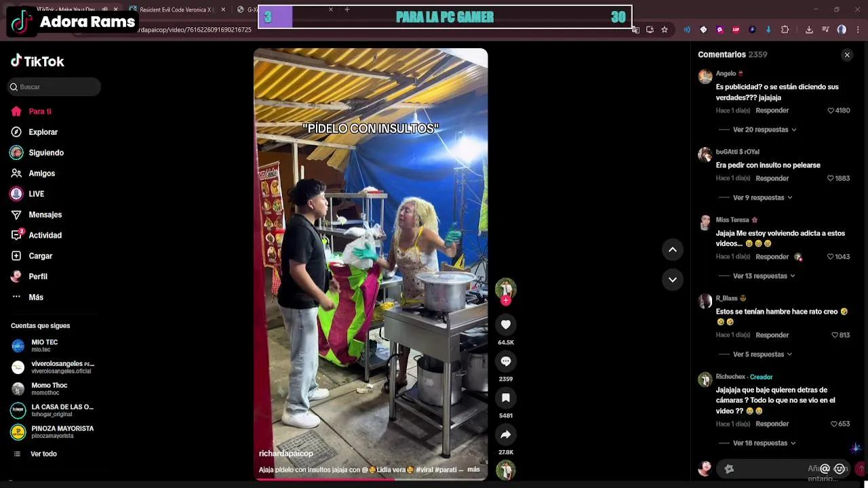Screen dimensions: 868x488
Task: Bookmark page with browser star icon
Action: pos(665,29)
